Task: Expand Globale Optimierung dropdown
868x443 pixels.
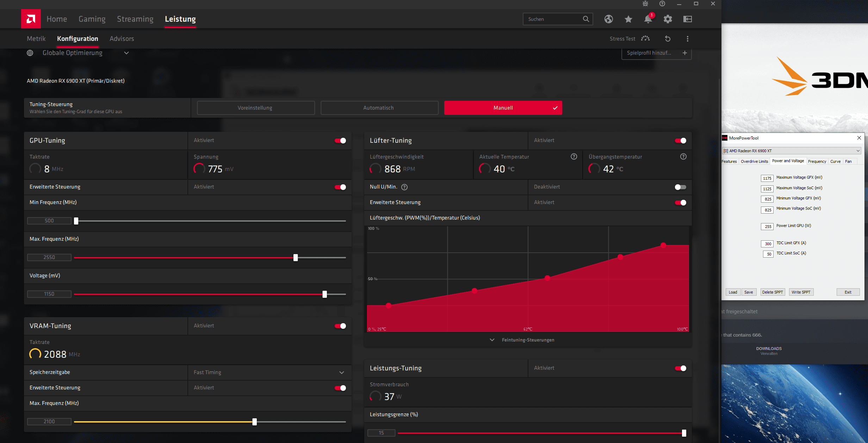Action: click(x=126, y=53)
